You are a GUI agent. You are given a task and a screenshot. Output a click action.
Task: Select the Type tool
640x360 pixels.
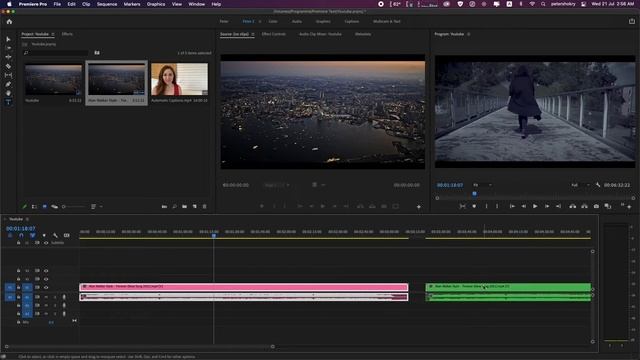pos(8,102)
